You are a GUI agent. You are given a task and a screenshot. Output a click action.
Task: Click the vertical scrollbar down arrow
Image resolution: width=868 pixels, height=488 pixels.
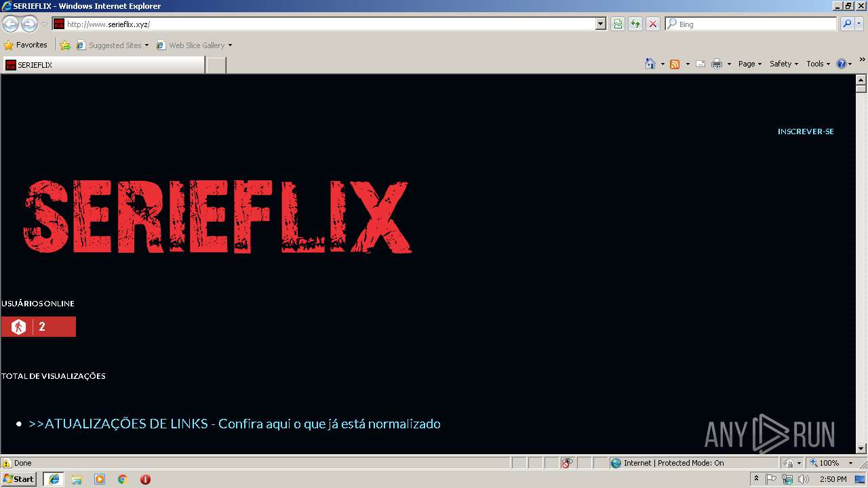[x=861, y=449]
